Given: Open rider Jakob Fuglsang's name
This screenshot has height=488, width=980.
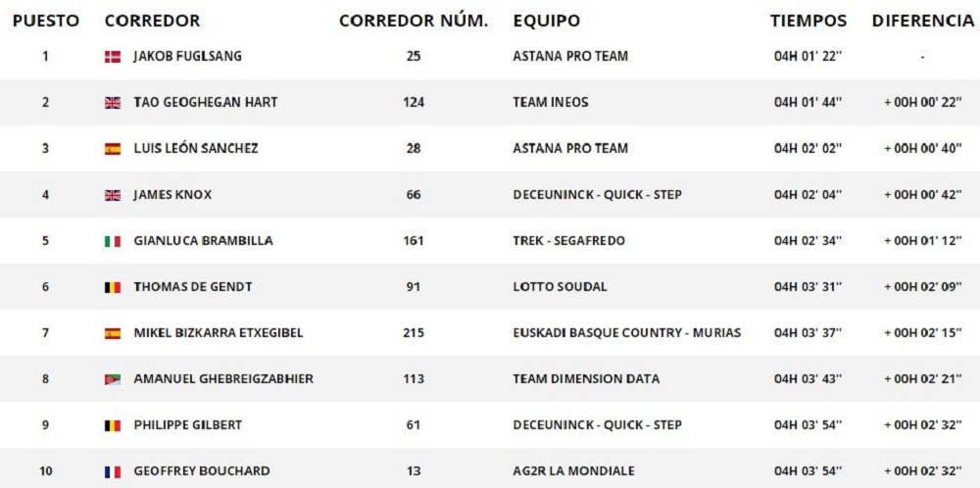Looking at the screenshot, I should pyautogui.click(x=187, y=57).
